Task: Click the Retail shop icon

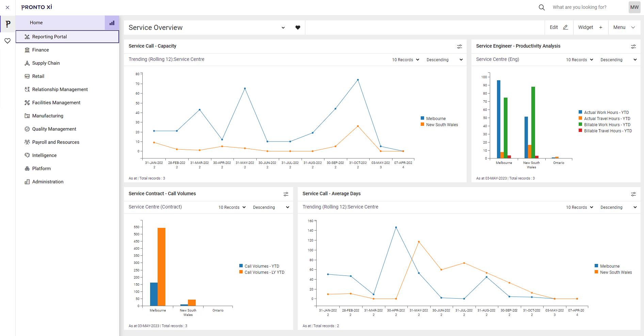Action: (x=27, y=76)
